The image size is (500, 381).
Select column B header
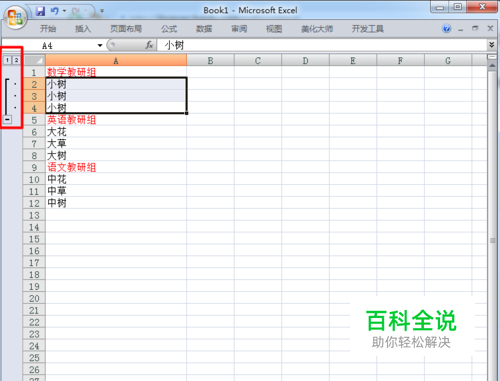pyautogui.click(x=210, y=61)
